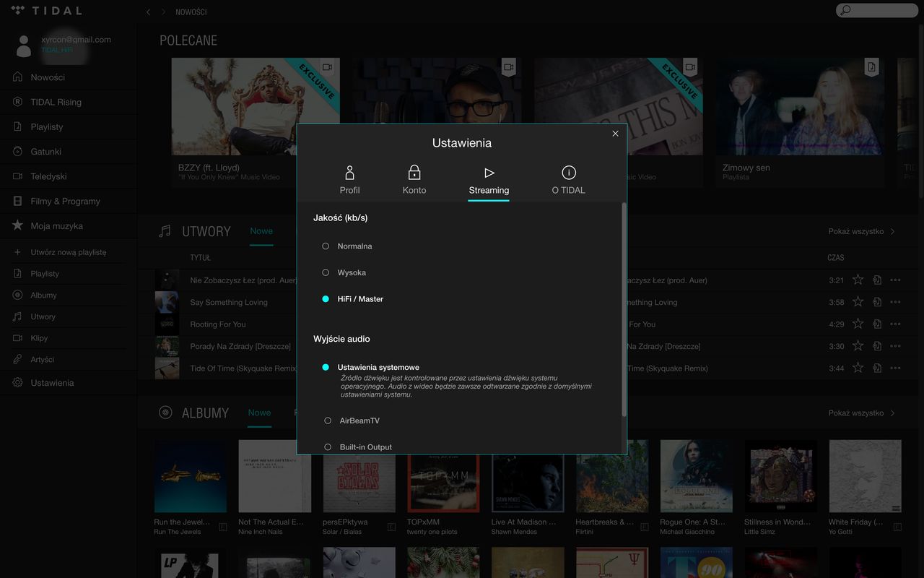924x578 pixels.
Task: Select Normalna quality option
Action: click(347, 246)
